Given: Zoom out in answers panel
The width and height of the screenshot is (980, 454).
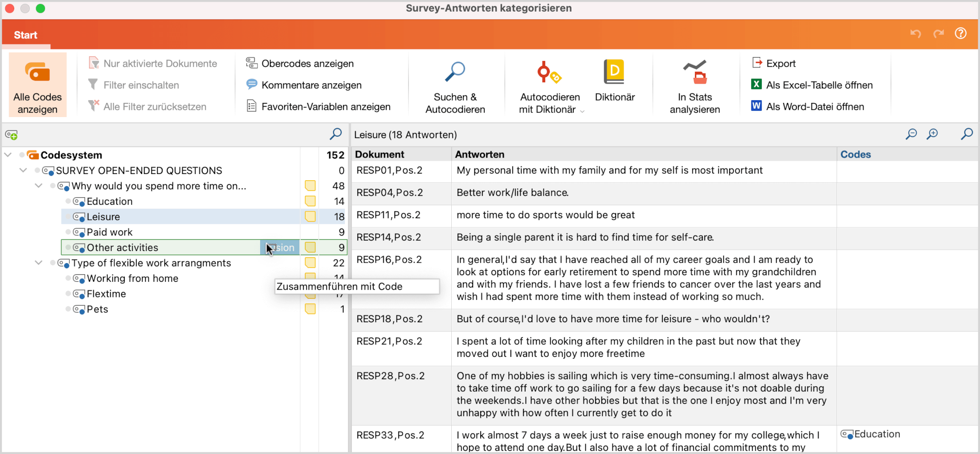Looking at the screenshot, I should click(x=911, y=134).
